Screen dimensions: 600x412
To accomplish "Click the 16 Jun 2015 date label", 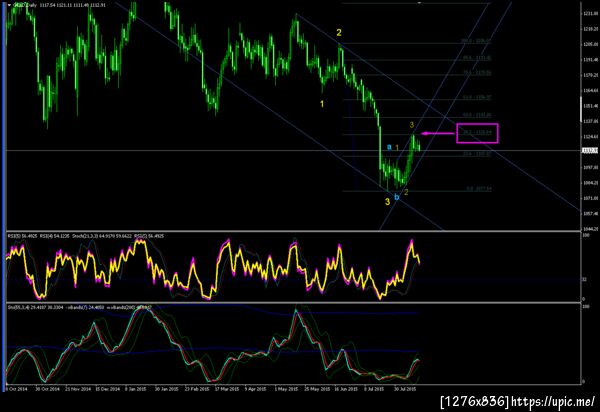I will pyautogui.click(x=347, y=389).
